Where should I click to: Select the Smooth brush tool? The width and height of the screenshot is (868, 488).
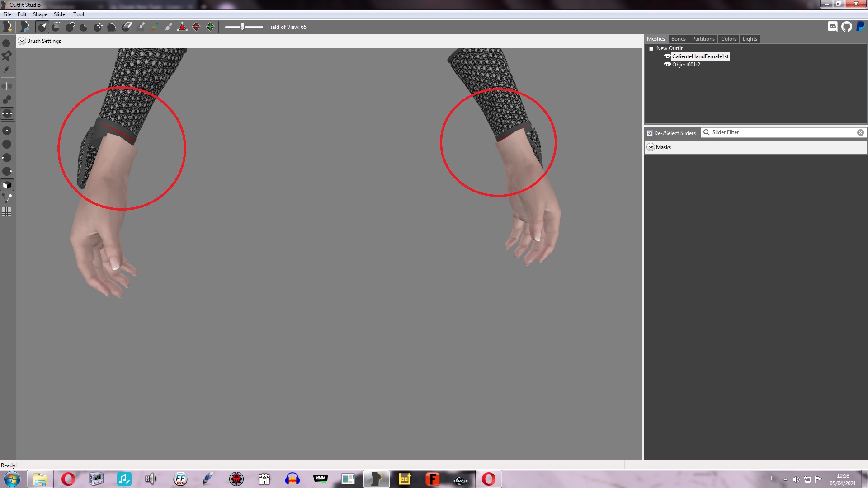click(x=112, y=27)
